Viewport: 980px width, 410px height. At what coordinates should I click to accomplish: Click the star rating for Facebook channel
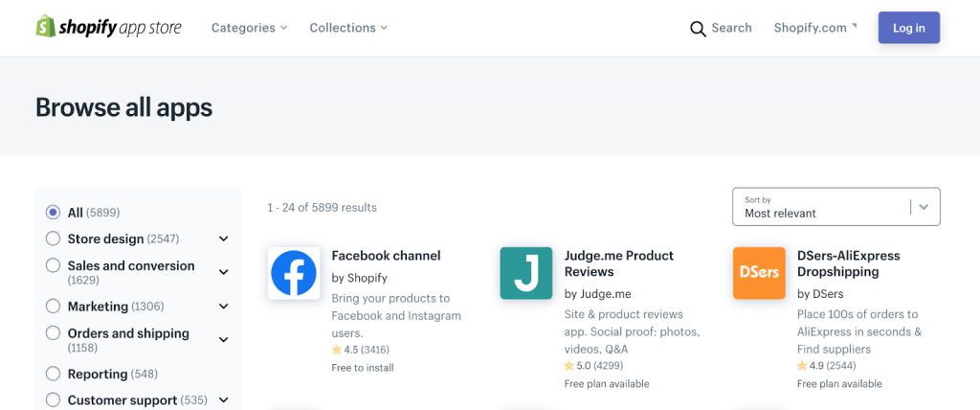click(361, 350)
